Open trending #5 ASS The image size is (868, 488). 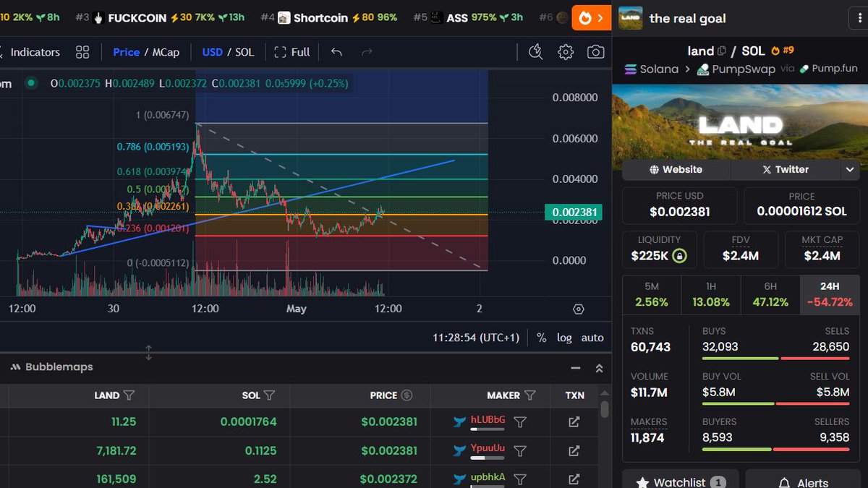click(x=468, y=17)
